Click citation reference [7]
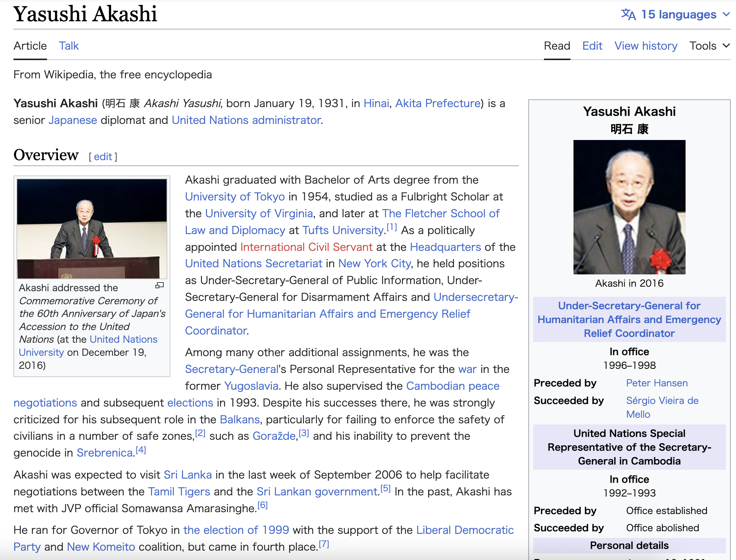This screenshot has width=736, height=560. (x=324, y=544)
